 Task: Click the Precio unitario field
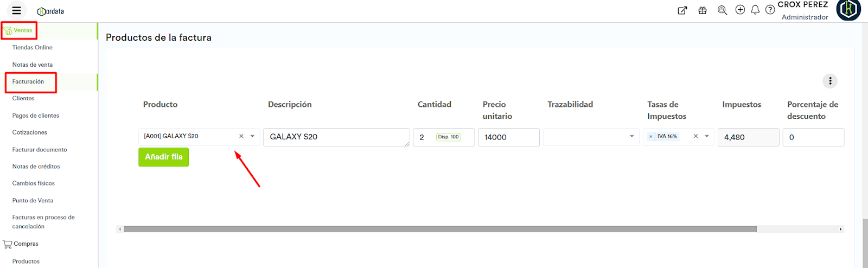[x=508, y=137]
